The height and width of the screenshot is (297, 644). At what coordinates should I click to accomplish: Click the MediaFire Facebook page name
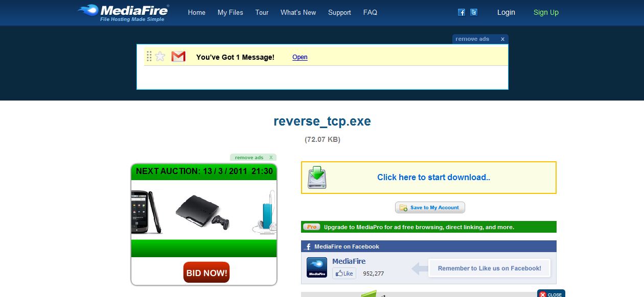(349, 261)
